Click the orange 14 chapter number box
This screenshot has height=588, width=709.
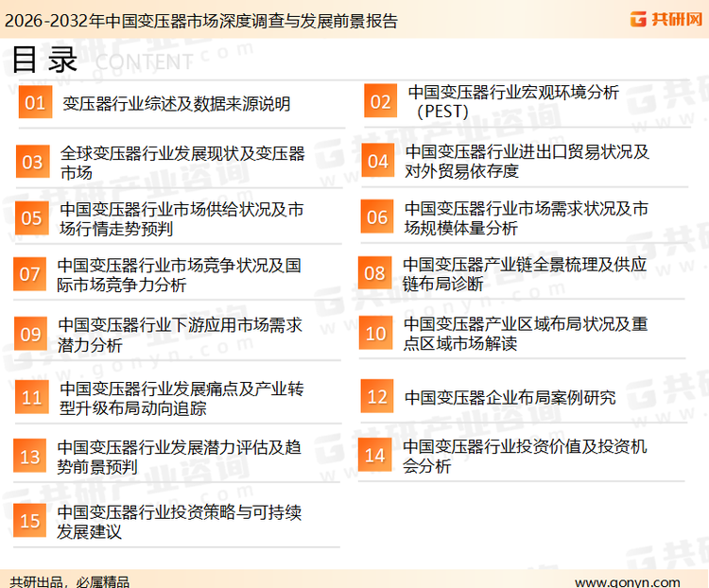click(x=375, y=455)
